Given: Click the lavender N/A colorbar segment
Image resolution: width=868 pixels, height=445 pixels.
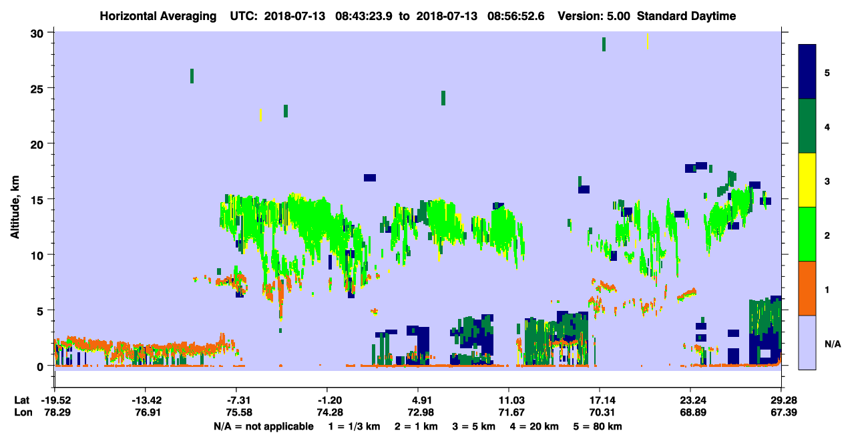Looking at the screenshot, I should (x=807, y=342).
